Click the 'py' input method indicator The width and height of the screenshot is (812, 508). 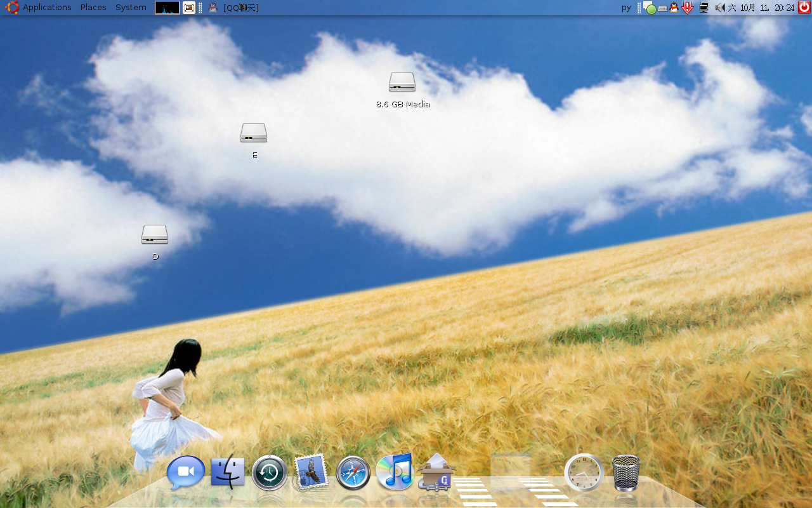[x=626, y=8]
